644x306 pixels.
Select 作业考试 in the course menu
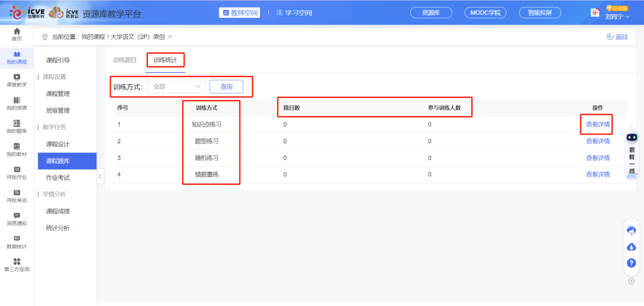pyautogui.click(x=58, y=177)
